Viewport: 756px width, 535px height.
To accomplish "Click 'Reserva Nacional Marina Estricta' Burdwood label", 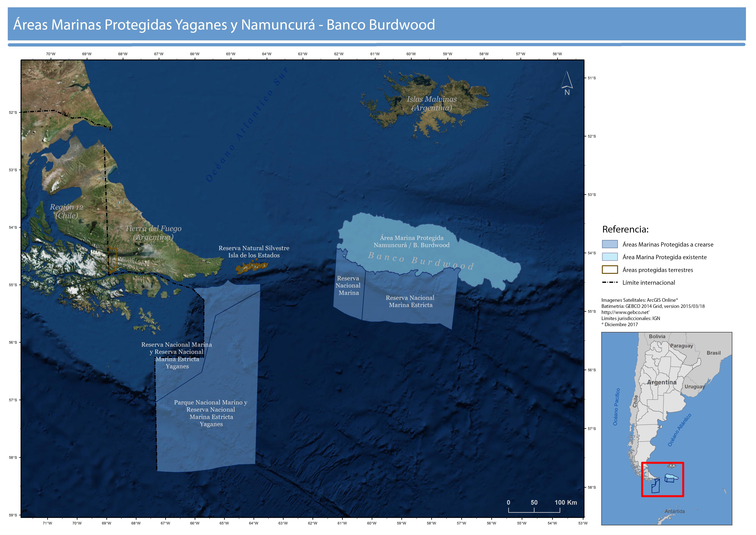I will coord(410,301).
